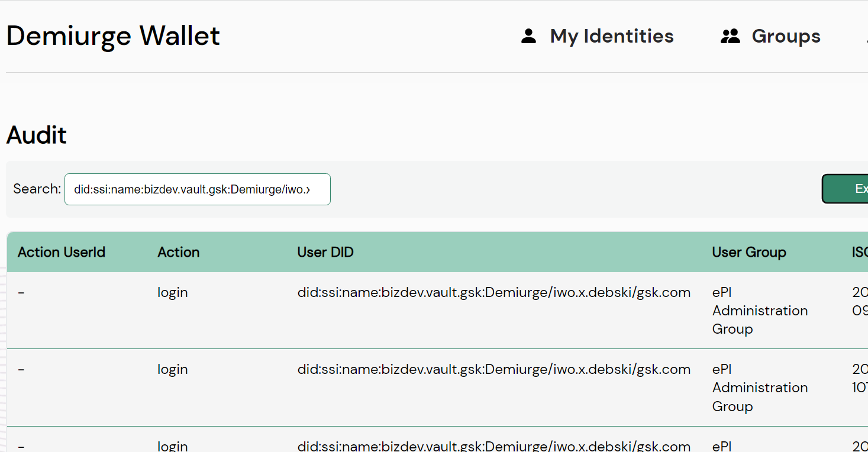The height and width of the screenshot is (452, 868).
Task: Select the first login audit entry
Action: click(355, 310)
